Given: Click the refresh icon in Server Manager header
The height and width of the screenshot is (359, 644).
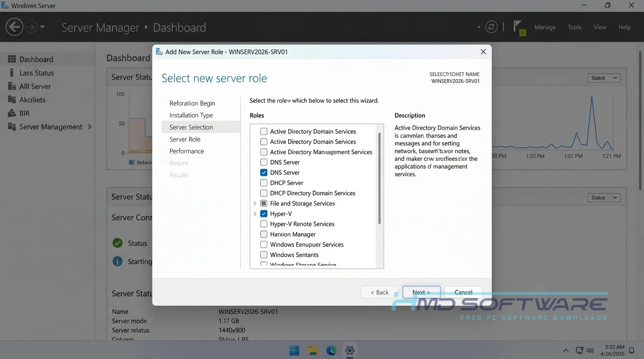Looking at the screenshot, I should pyautogui.click(x=491, y=27).
